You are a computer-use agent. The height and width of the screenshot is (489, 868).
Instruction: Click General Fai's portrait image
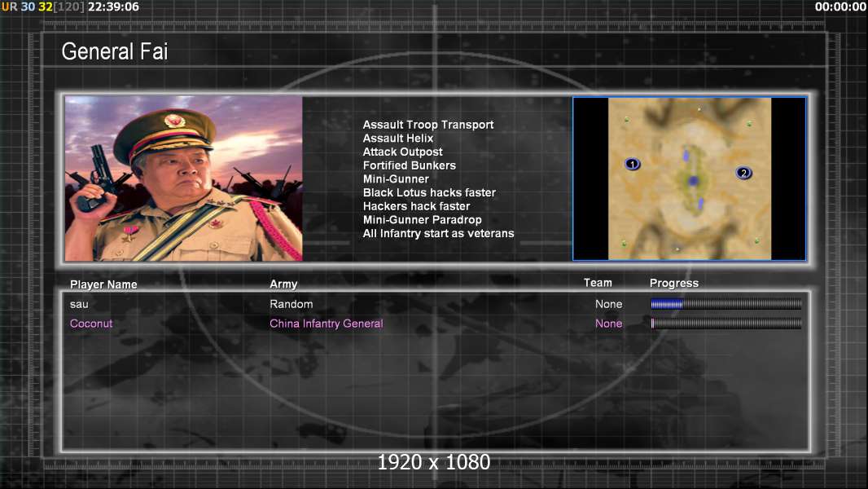coord(183,178)
